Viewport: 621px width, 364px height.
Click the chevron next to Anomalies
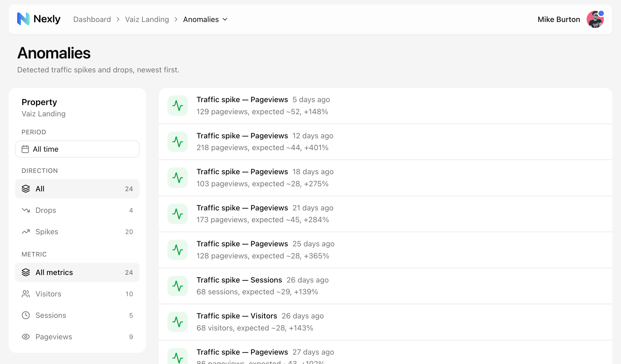[225, 19]
